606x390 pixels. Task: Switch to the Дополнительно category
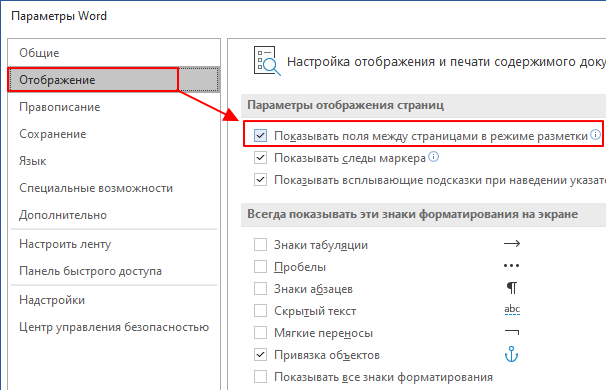tap(114, 215)
